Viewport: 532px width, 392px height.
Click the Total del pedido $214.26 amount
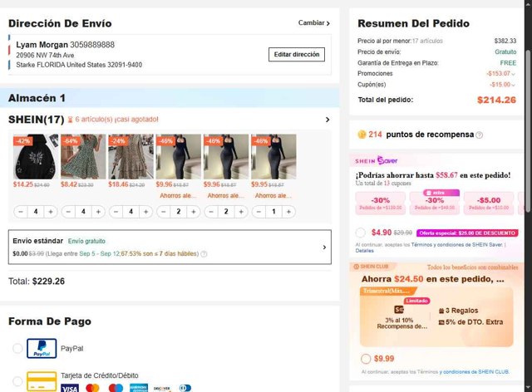tap(496, 100)
